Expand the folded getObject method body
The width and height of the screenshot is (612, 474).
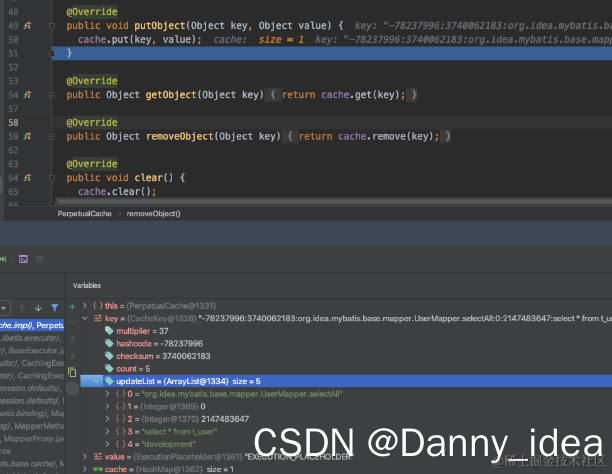(x=52, y=95)
